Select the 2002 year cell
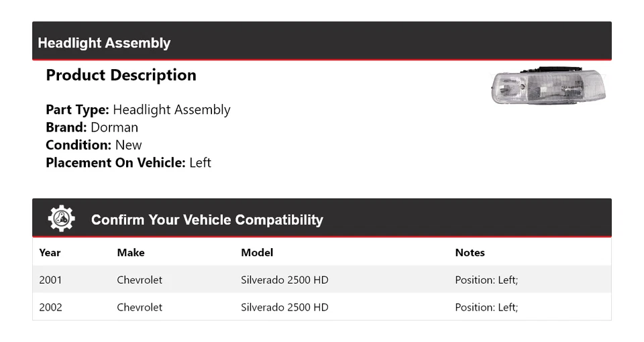Viewport: 644px width, 342px height. [50, 307]
